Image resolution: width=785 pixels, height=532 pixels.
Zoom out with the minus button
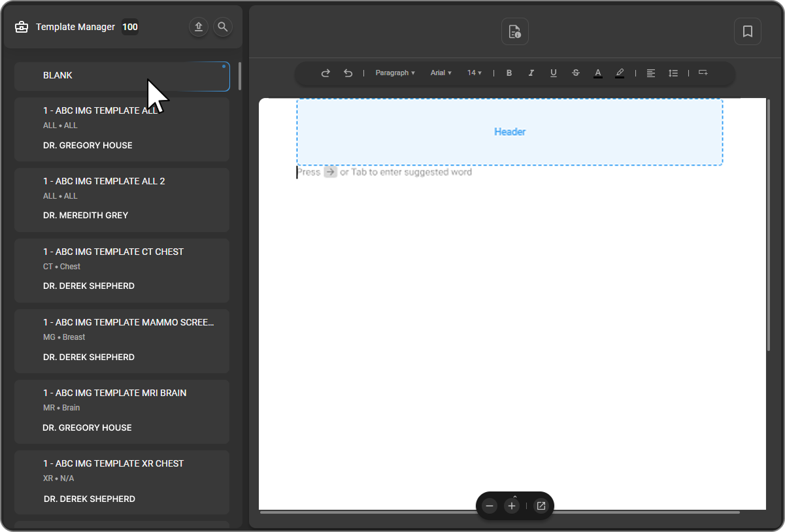click(x=490, y=506)
